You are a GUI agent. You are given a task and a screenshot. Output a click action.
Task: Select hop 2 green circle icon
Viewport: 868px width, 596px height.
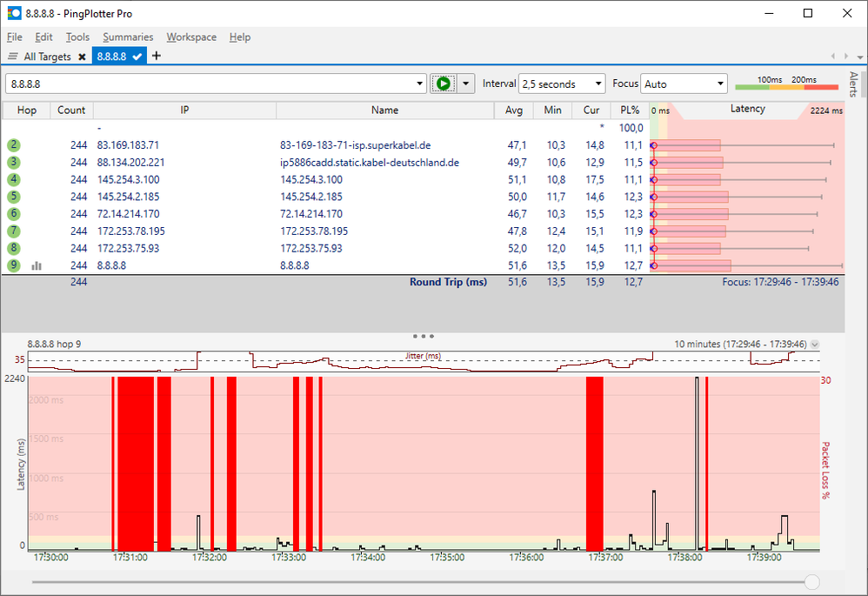pos(14,145)
